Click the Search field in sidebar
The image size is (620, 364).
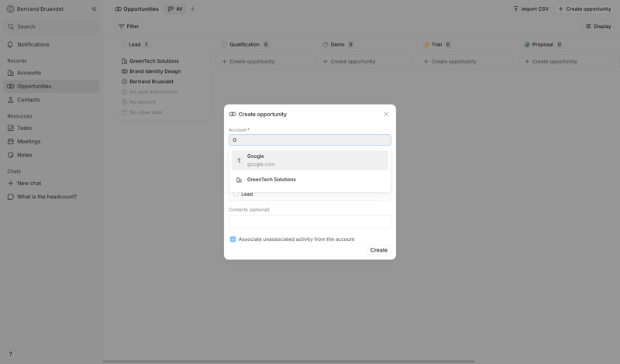click(x=51, y=26)
